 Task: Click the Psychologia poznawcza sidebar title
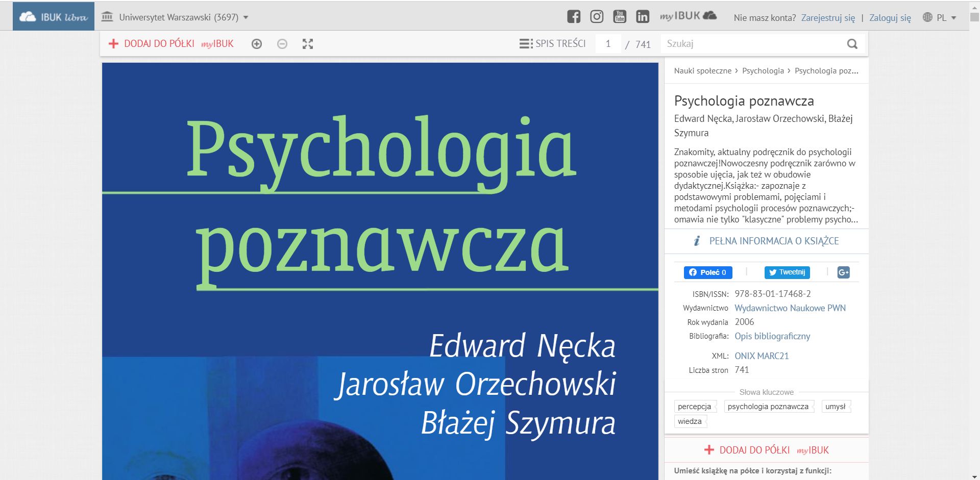click(744, 101)
